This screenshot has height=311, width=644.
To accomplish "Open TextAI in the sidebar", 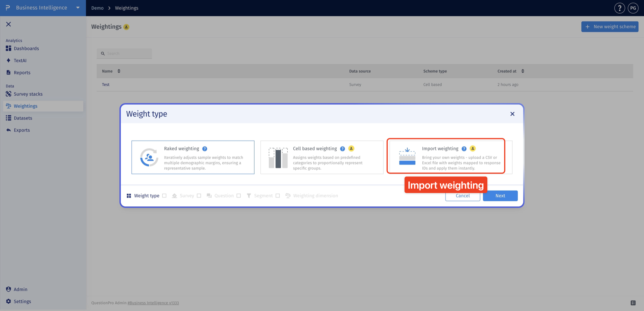I will click(x=20, y=61).
